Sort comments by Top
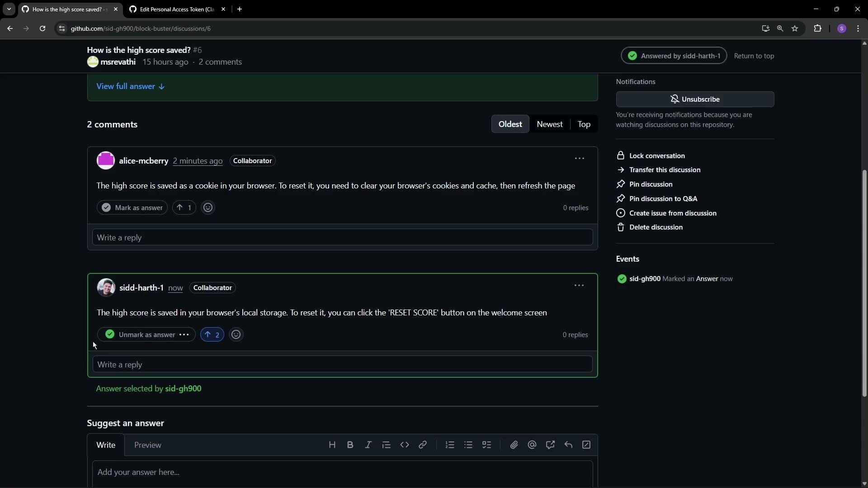Screen dimensions: 868x488 584,124
